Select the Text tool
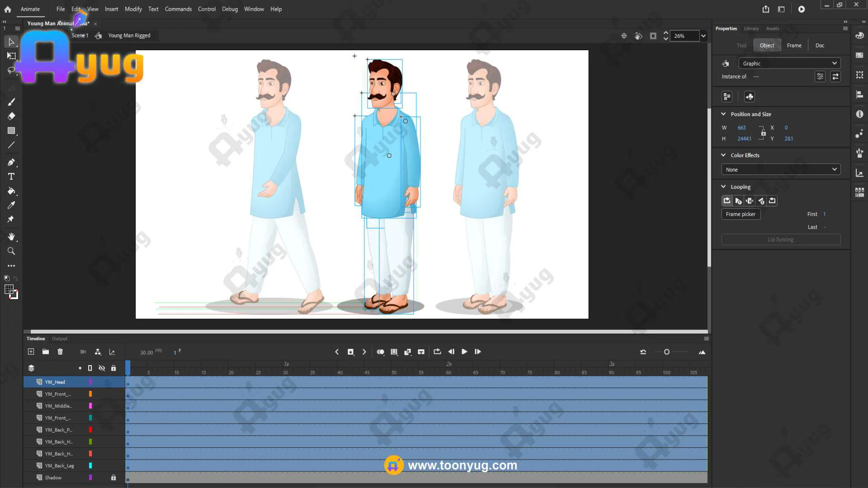Image resolution: width=868 pixels, height=488 pixels. [x=11, y=176]
